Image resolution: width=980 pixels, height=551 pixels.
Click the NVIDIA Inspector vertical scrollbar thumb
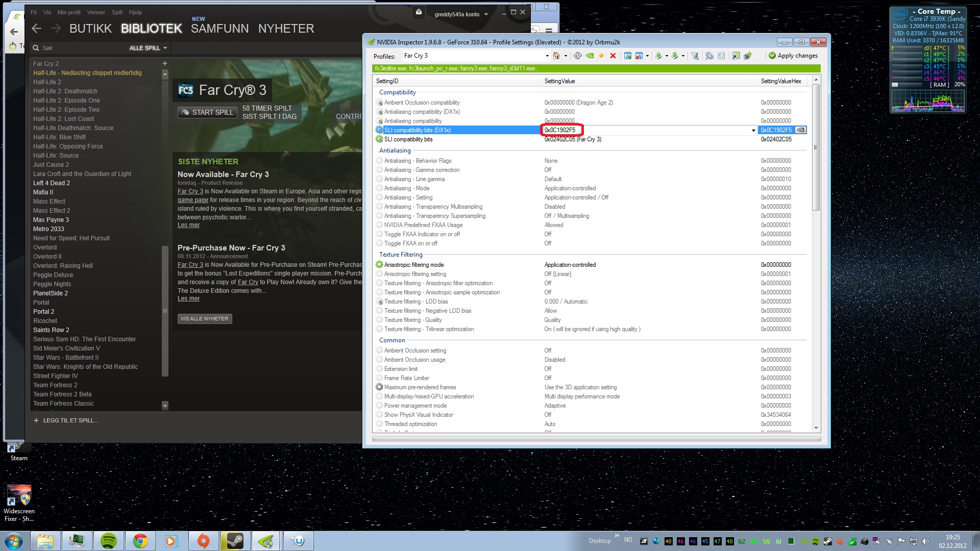pyautogui.click(x=816, y=147)
